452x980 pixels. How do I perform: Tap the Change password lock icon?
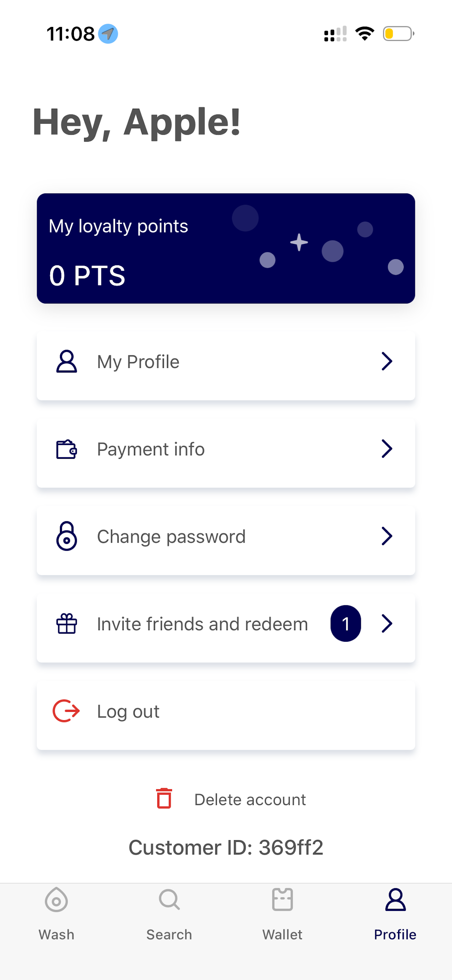[x=67, y=536]
